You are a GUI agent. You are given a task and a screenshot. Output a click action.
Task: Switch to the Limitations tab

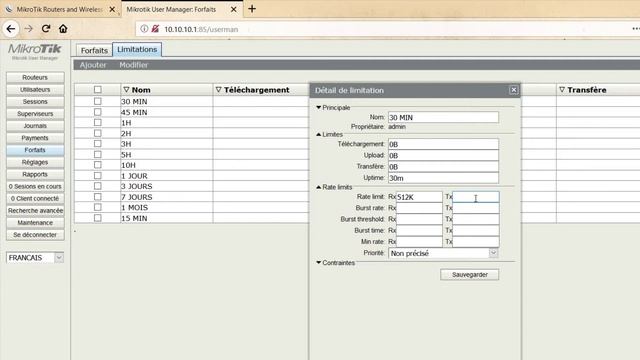137,49
